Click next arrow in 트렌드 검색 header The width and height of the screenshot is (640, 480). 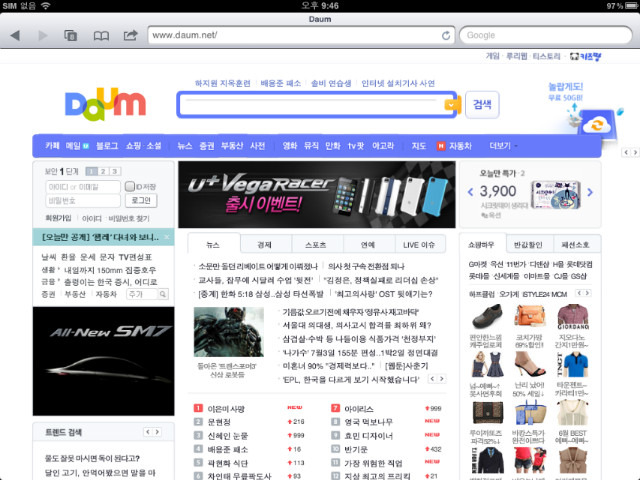[157, 432]
